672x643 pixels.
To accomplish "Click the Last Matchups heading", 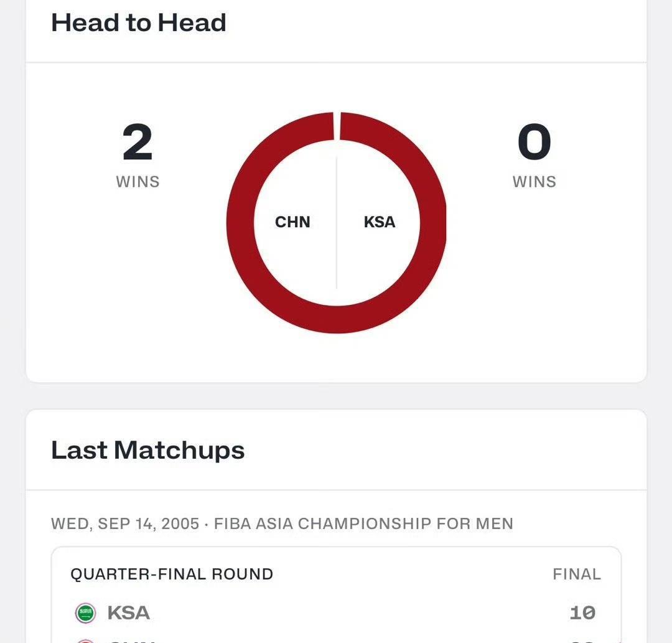I will [147, 450].
